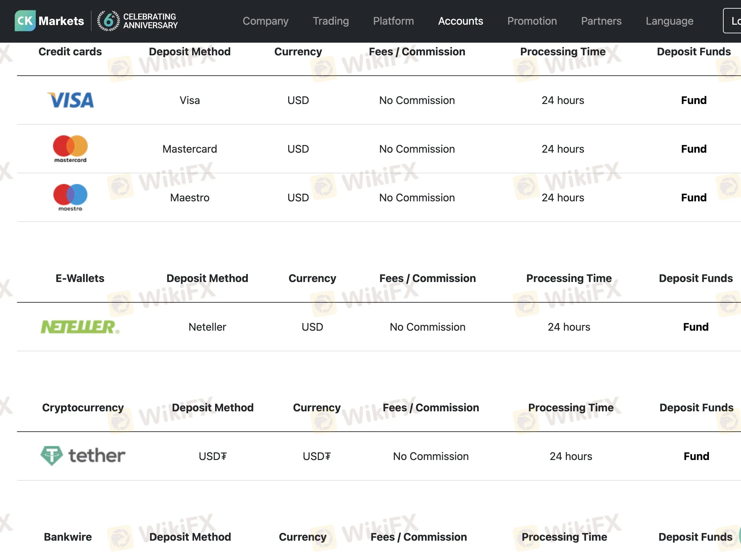The width and height of the screenshot is (741, 560).
Task: Click 24 hours in the Neteller row
Action: pos(569,327)
